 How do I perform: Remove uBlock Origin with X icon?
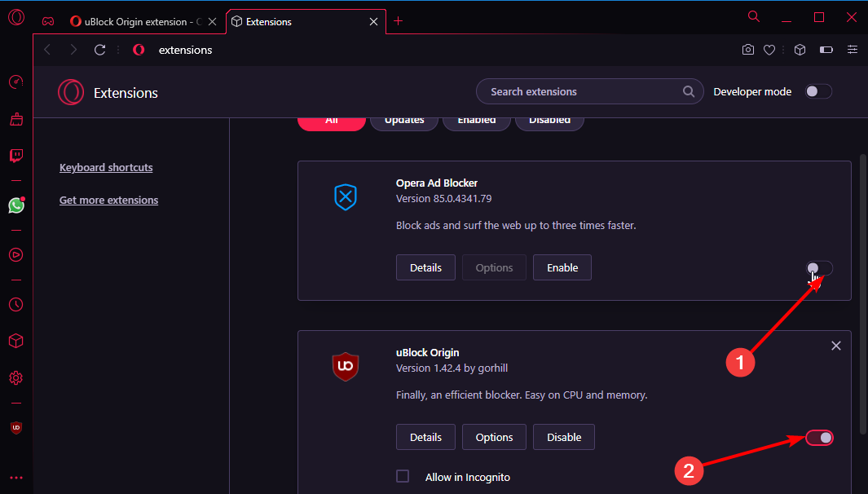[x=836, y=346]
